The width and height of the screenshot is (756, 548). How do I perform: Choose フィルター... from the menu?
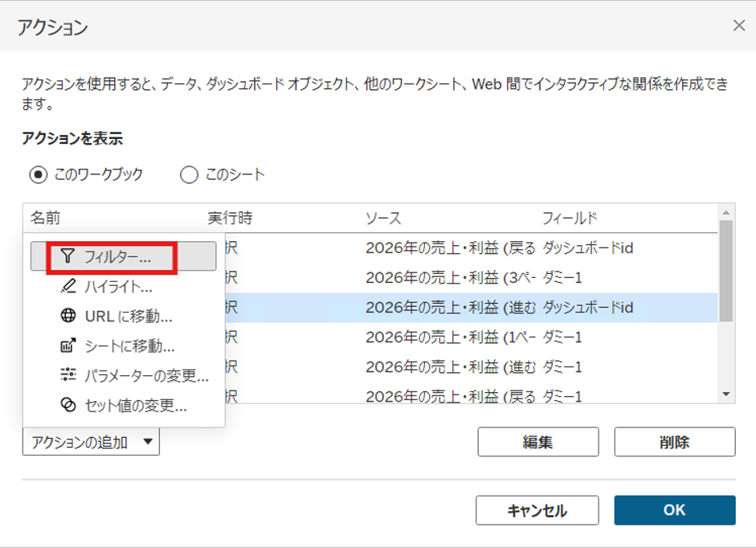tap(124, 256)
